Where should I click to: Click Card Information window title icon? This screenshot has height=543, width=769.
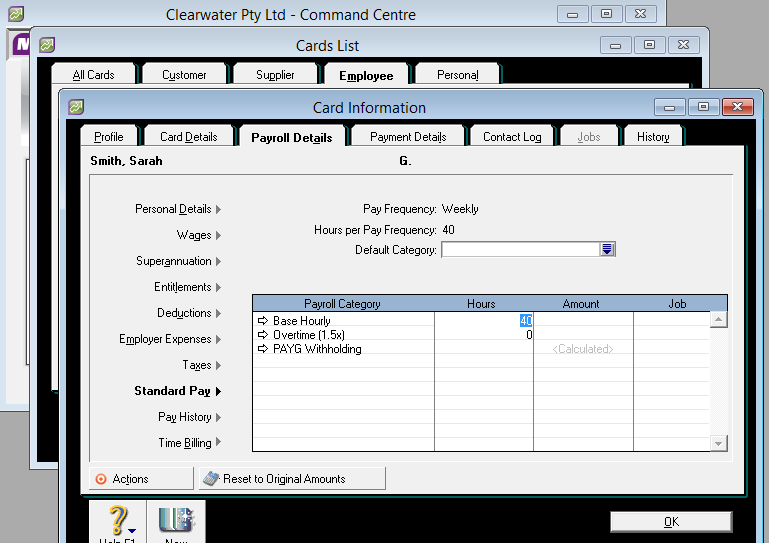(76, 107)
